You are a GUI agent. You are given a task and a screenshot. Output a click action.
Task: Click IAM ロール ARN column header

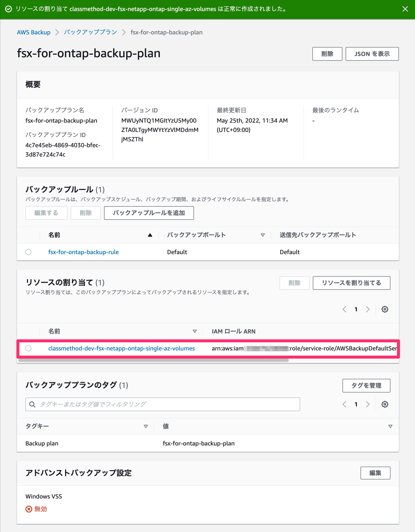[233, 331]
